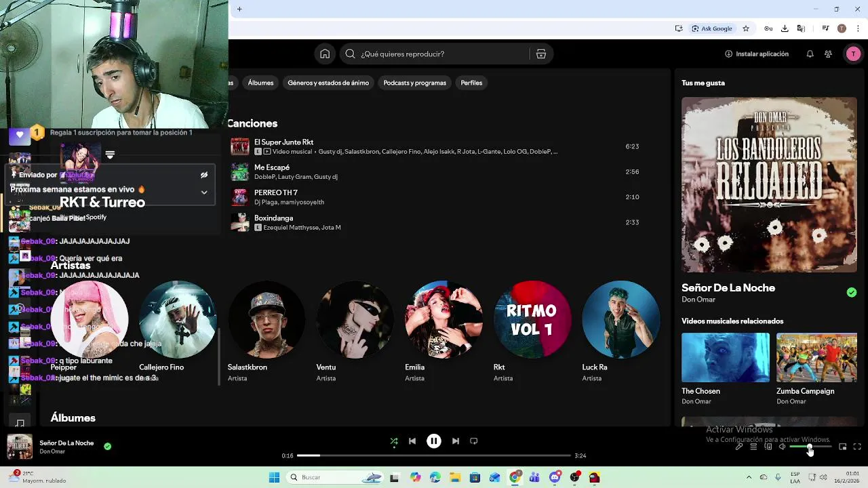The image size is (868, 488).
Task: Open Discord from the taskbar
Action: [555, 478]
